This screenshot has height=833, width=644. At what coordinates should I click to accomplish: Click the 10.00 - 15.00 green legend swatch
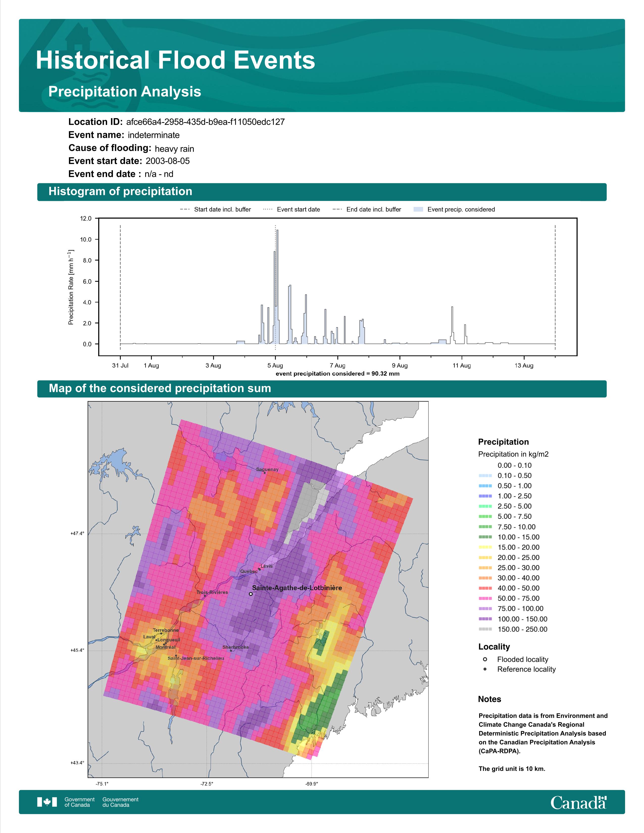[485, 537]
